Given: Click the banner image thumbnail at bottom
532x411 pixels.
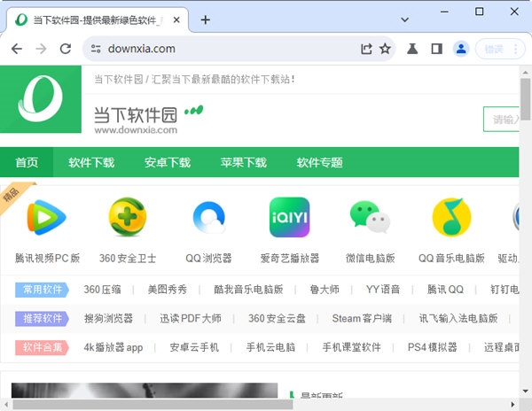Looking at the screenshot, I should coord(145,391).
